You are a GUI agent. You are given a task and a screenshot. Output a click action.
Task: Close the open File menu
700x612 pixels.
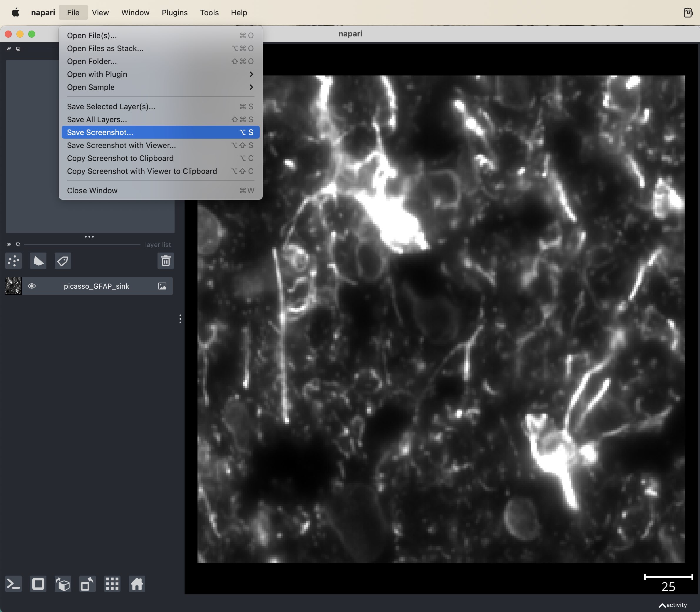(73, 13)
